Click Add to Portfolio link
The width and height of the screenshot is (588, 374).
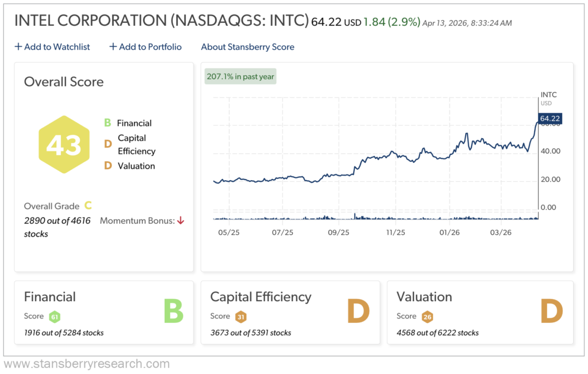pyautogui.click(x=145, y=47)
